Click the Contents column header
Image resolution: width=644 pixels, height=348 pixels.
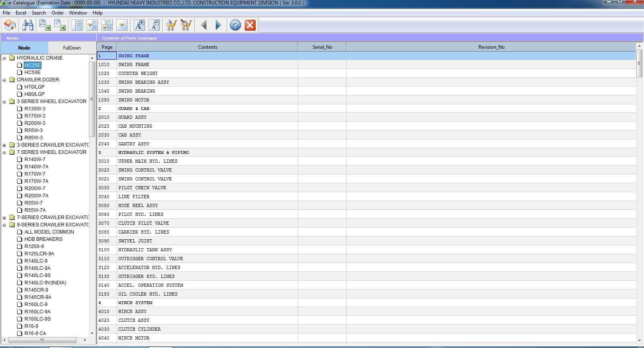point(208,47)
